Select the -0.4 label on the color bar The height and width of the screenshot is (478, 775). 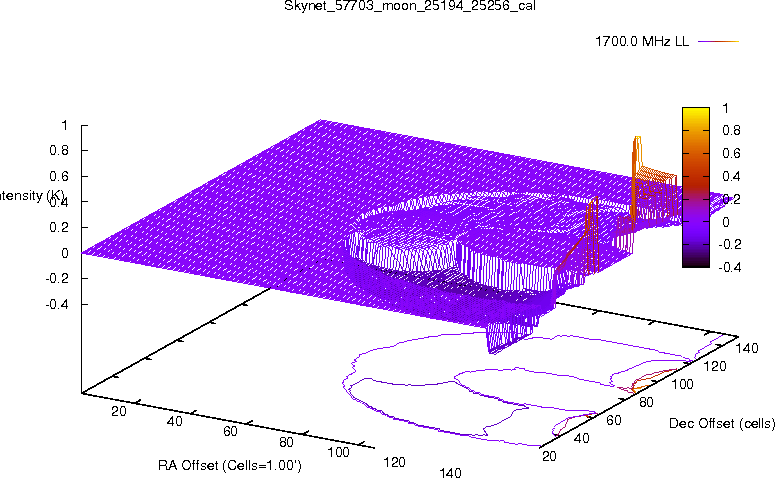point(729,267)
